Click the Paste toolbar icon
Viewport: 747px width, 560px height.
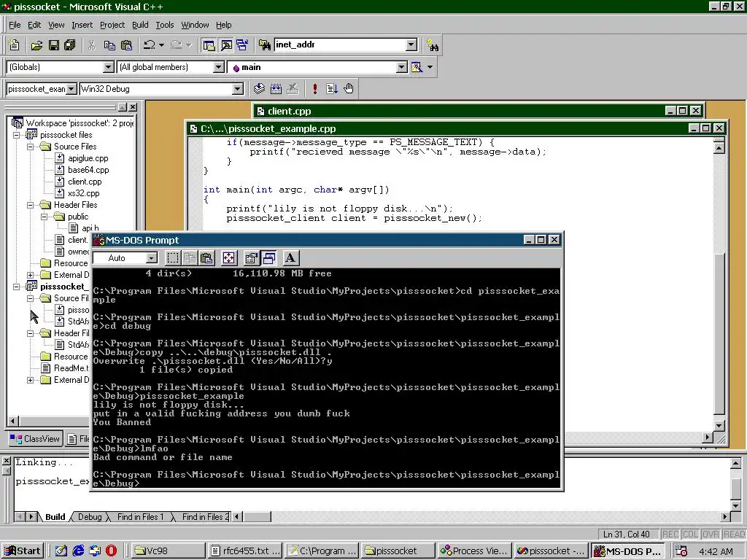(126, 44)
